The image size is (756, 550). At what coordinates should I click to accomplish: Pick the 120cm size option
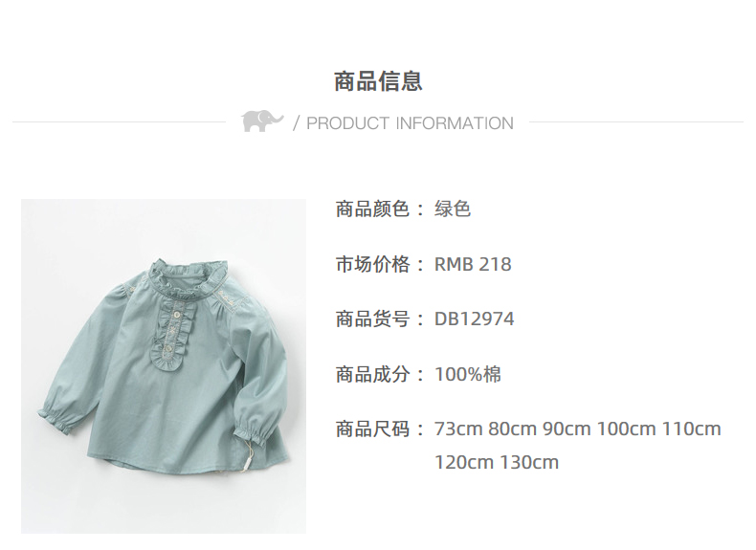(x=464, y=462)
